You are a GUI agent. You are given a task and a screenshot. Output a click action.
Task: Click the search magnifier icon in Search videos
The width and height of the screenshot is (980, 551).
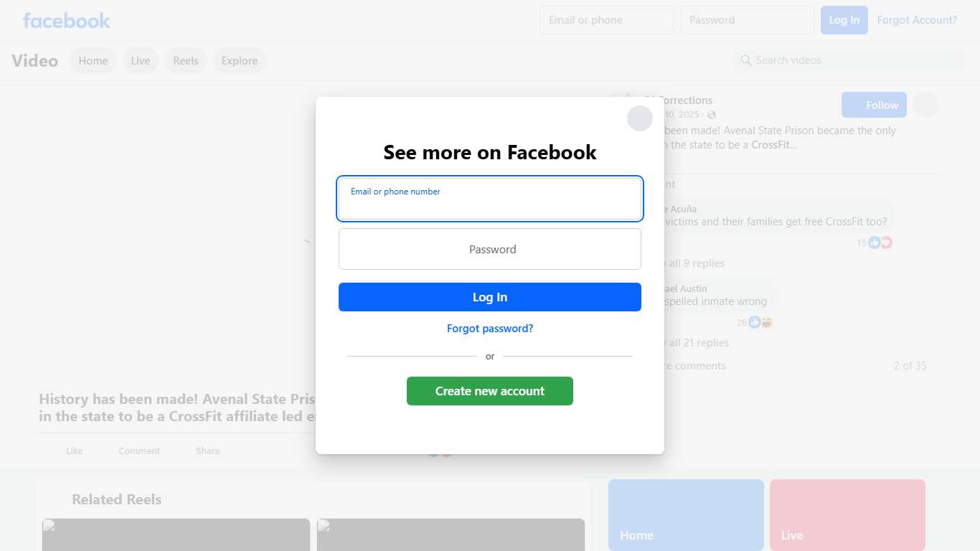746,60
